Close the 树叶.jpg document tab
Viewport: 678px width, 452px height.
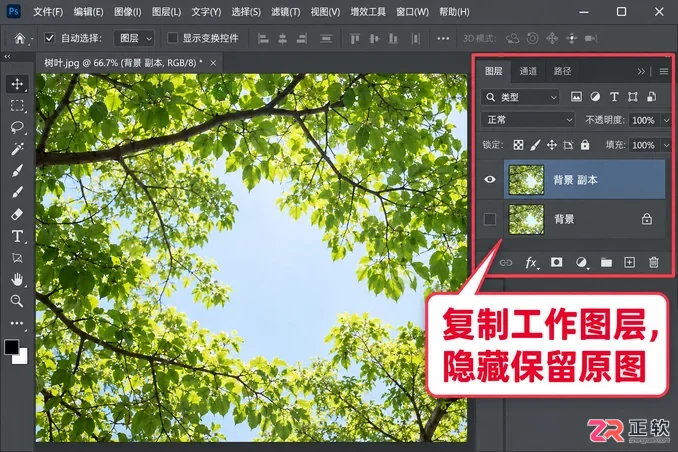coord(213,63)
